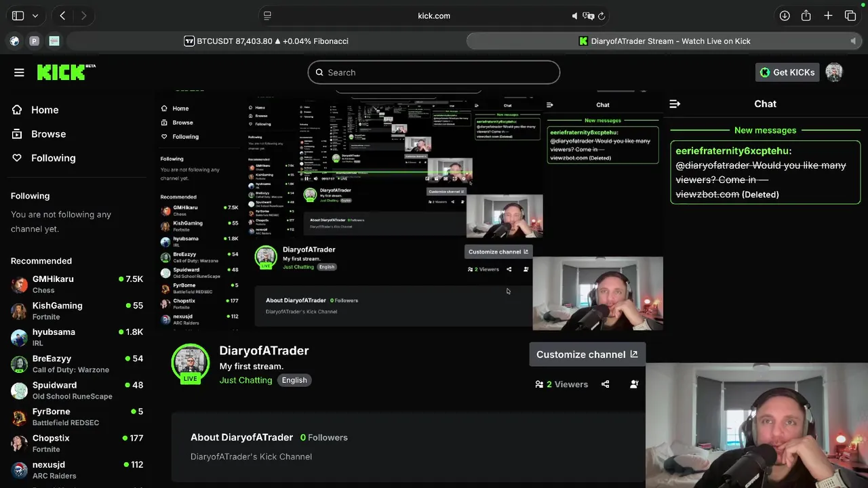The image size is (868, 488).
Task: Click the kick.com address field
Action: (x=434, y=16)
